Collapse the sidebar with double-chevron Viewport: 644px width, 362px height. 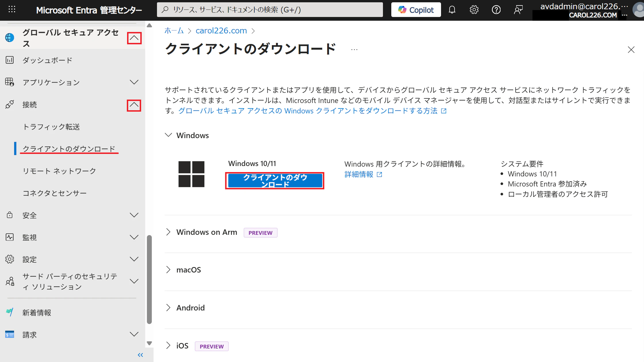point(140,355)
